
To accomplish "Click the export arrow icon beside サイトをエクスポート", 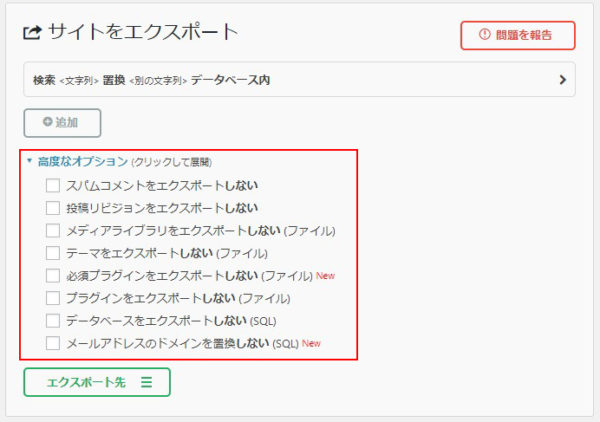I will click(32, 32).
